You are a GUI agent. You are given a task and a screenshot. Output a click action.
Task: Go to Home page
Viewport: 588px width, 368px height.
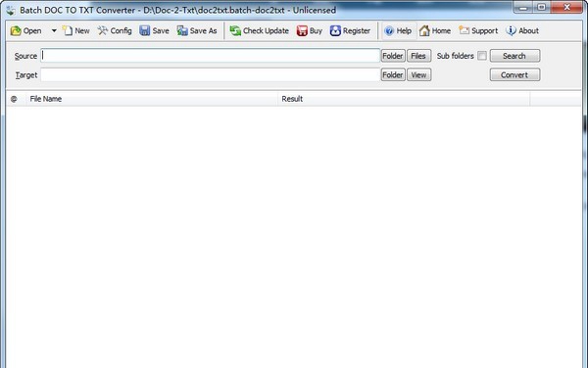click(x=435, y=30)
